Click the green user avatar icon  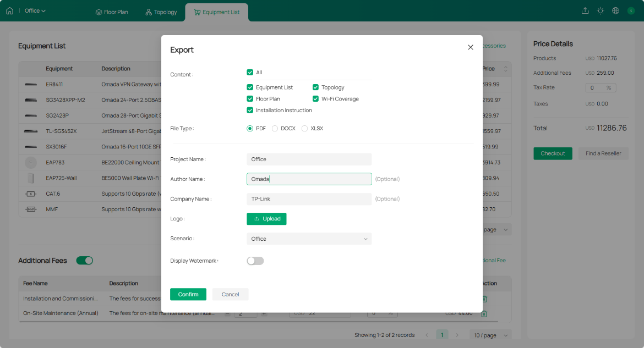tap(631, 11)
